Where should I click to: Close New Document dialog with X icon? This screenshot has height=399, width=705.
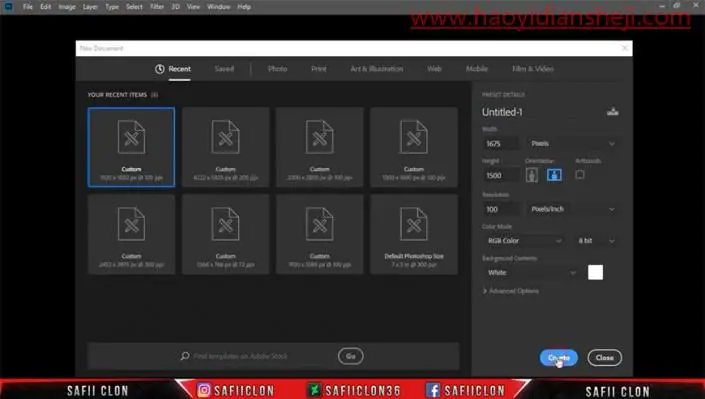[625, 48]
